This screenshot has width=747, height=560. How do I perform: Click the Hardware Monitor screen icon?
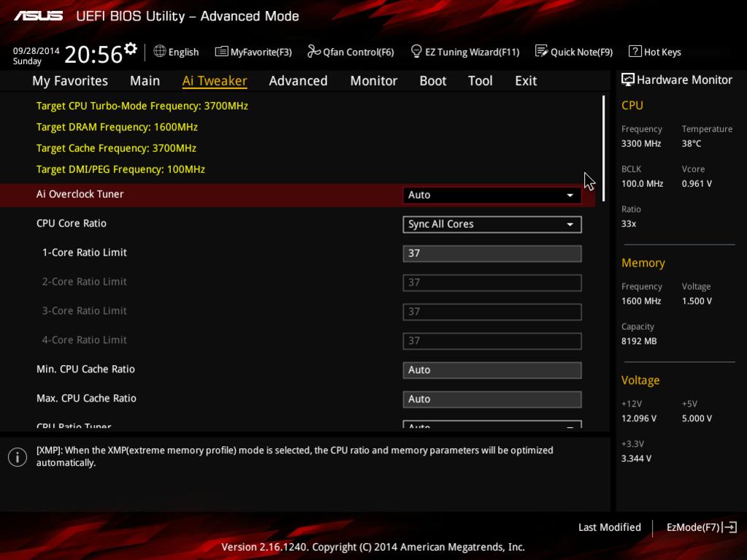point(628,80)
